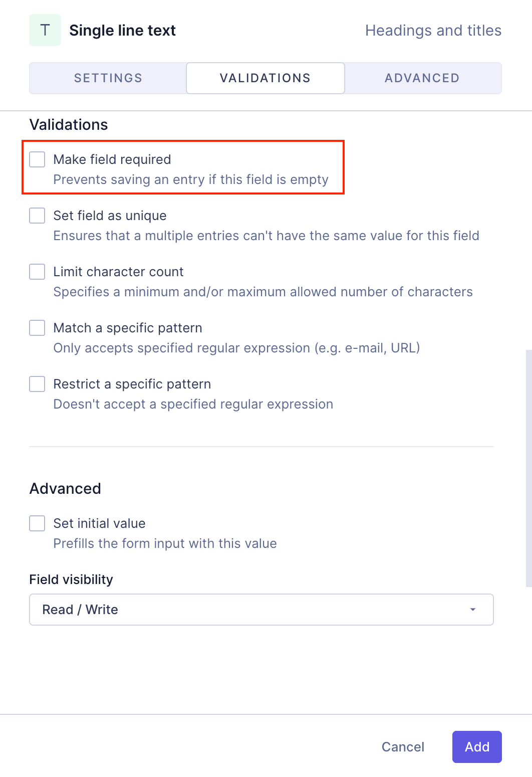Click Cancel to dismiss the dialog
Screen dimensions: 532x777
point(403,746)
